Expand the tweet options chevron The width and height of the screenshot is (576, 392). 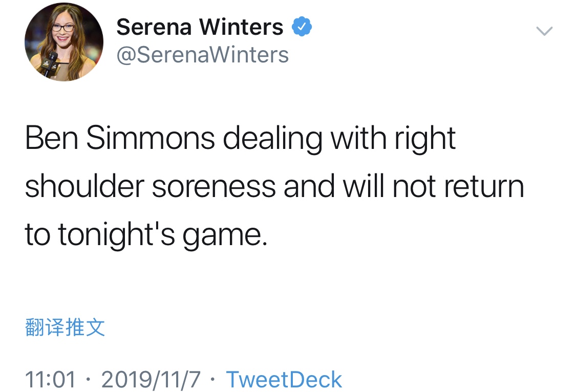tap(544, 31)
